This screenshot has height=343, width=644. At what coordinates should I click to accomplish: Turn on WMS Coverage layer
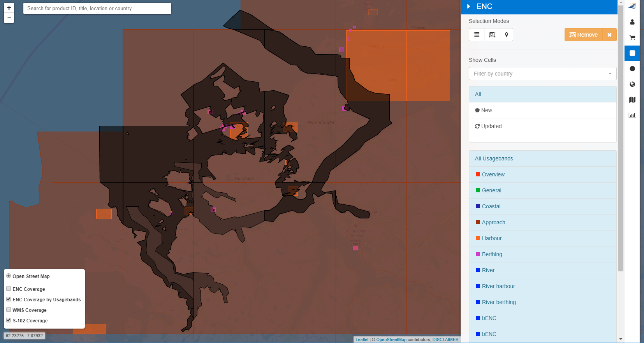tap(9, 310)
